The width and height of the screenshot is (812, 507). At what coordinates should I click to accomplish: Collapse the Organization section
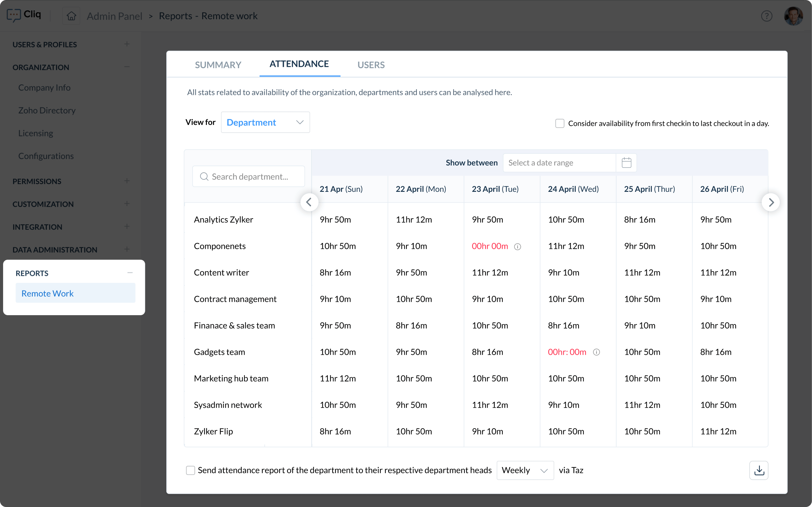[127, 67]
